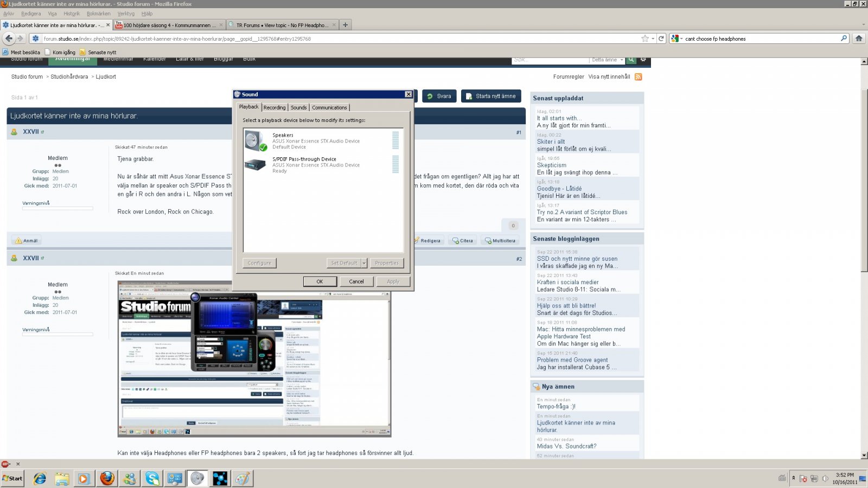This screenshot has width=868, height=488.
Task: Open advanced search gear icon
Action: [x=643, y=60]
